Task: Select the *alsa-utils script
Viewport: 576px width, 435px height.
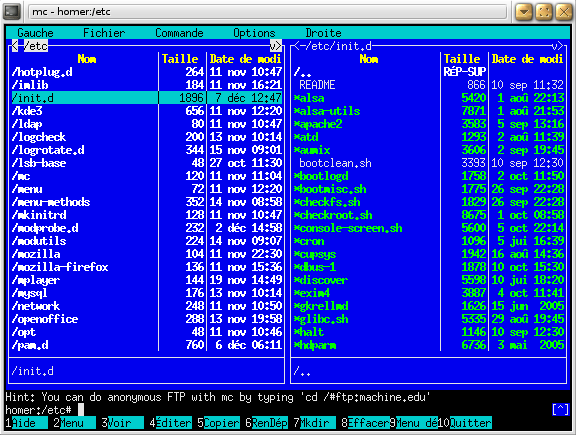Action: point(429,111)
